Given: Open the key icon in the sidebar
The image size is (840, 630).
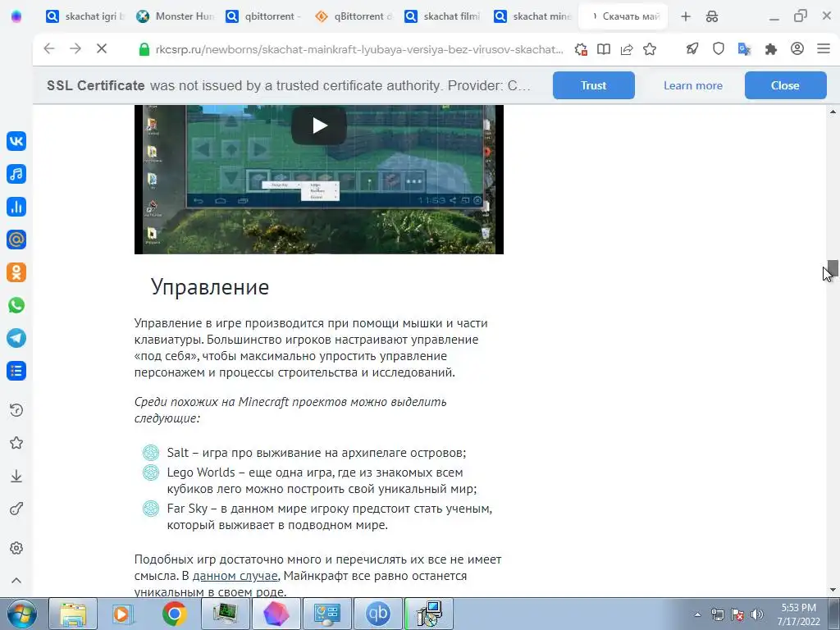Looking at the screenshot, I should tap(16, 509).
